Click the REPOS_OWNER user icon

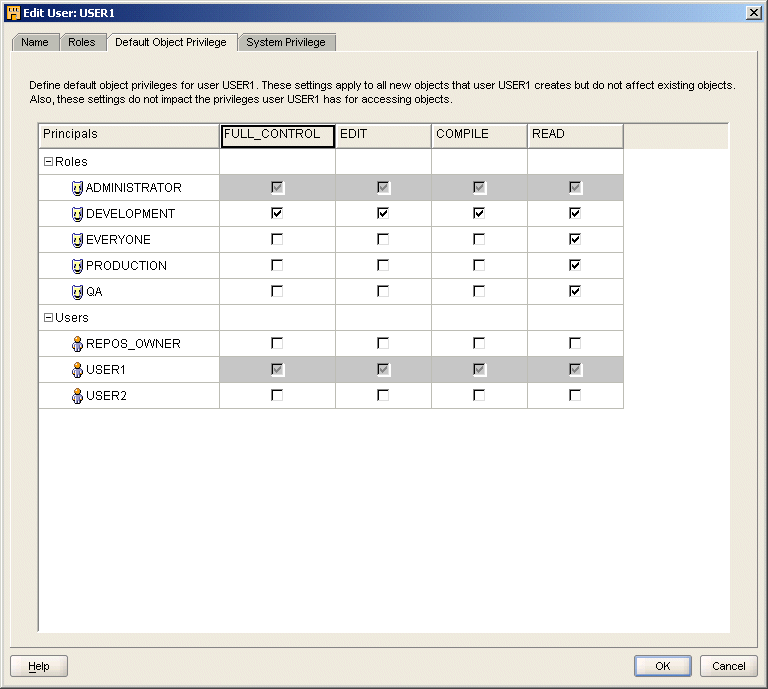[77, 344]
